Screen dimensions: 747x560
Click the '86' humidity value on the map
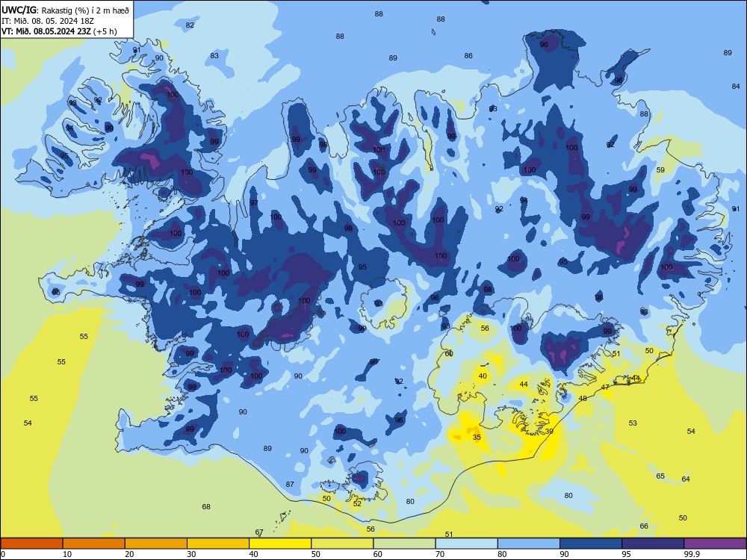[468, 56]
